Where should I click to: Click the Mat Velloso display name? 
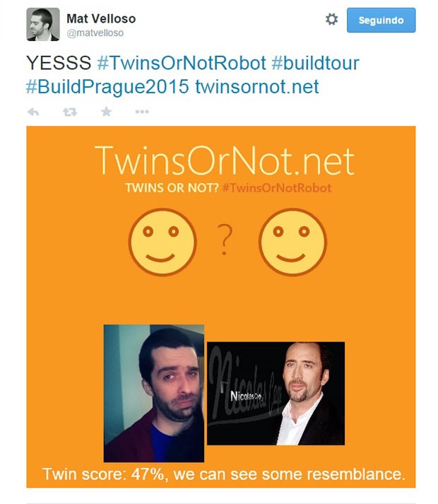point(101,18)
